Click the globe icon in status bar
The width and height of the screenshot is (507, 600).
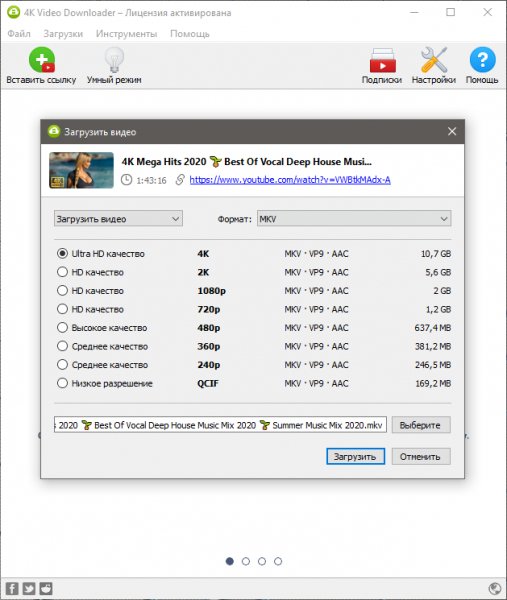click(x=495, y=589)
